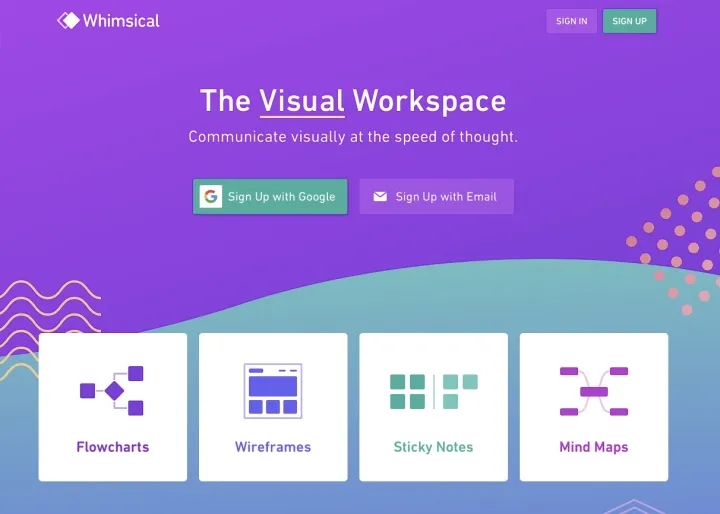Screen dimensions: 720x514
Task: Click the Wireframes layout icon
Action: tap(273, 391)
